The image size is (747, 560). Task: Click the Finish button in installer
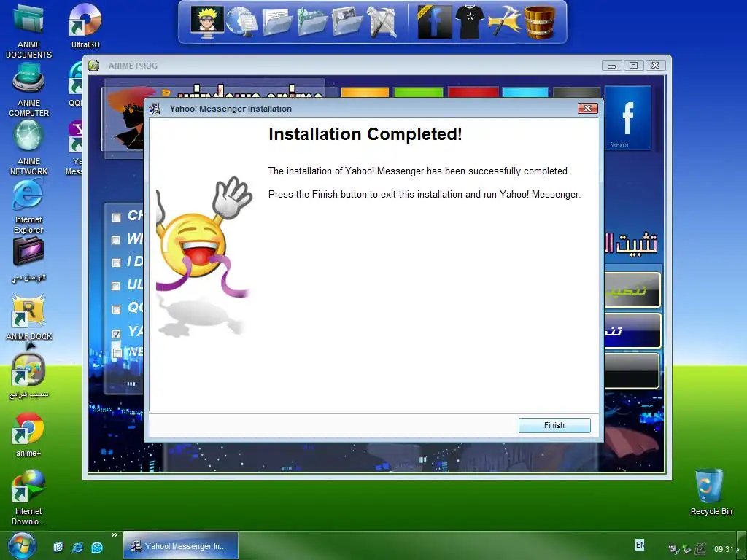pos(554,425)
